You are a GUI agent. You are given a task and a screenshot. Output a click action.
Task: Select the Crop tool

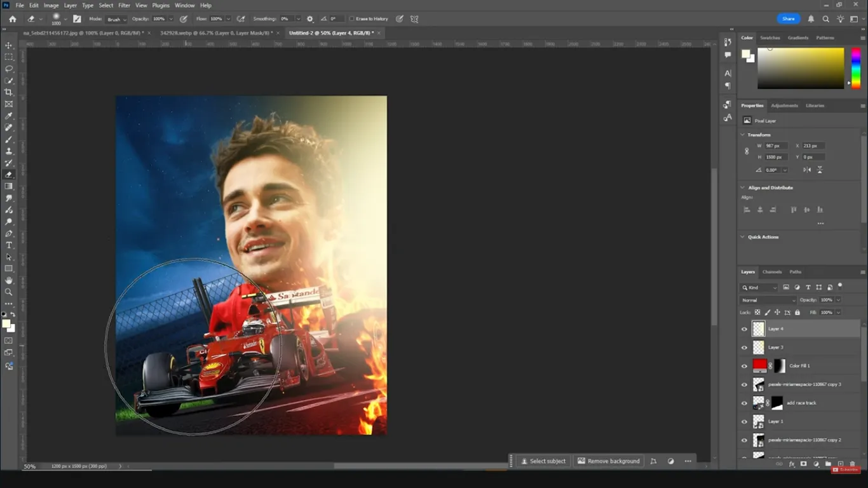tap(9, 92)
